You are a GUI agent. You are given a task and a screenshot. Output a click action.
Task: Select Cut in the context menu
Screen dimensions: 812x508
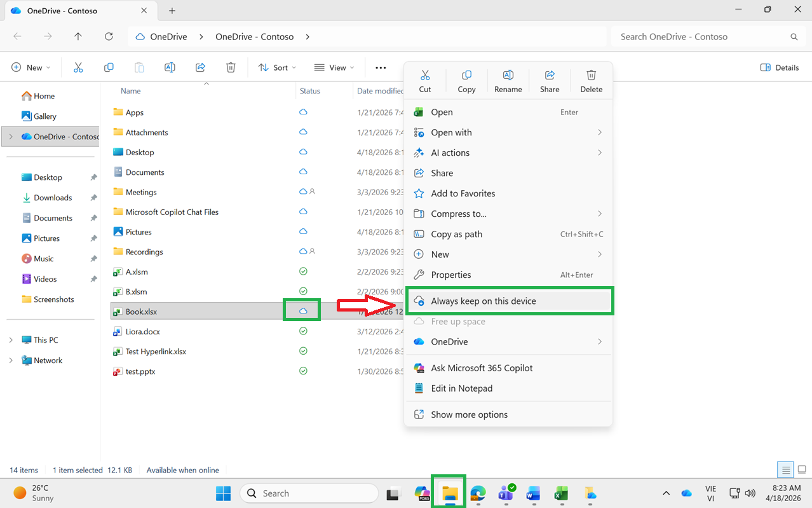point(425,81)
